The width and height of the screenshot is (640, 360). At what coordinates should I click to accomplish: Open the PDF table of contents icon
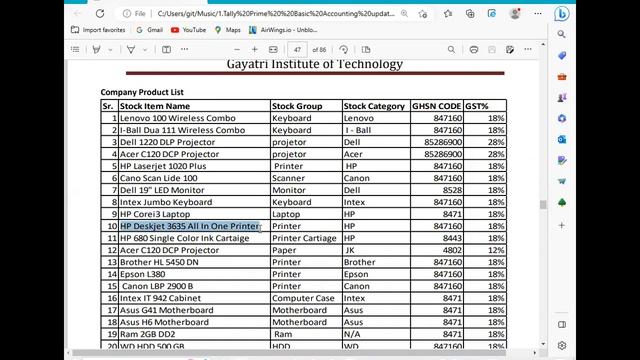point(75,49)
